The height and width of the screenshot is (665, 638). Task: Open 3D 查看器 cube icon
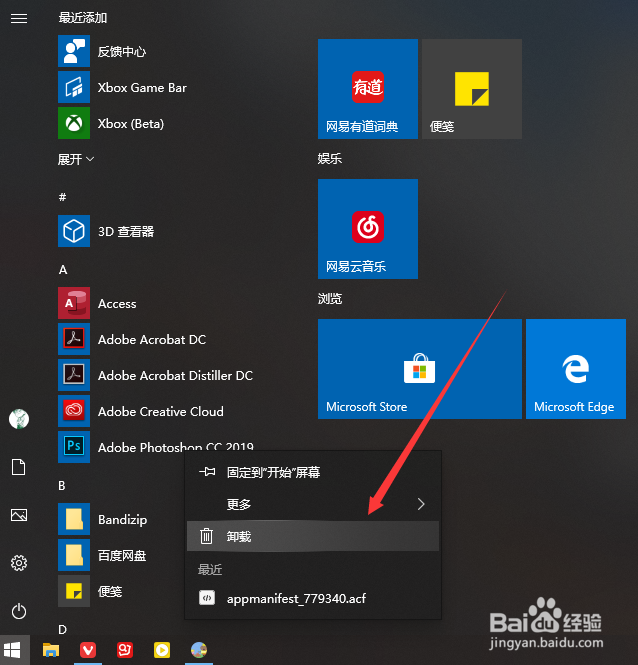coord(74,231)
